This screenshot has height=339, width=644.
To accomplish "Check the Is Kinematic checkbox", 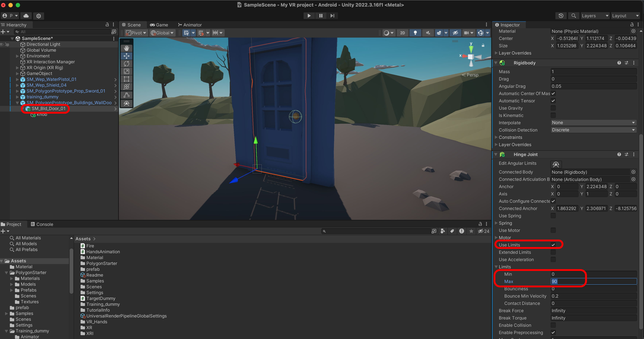I will tap(553, 115).
